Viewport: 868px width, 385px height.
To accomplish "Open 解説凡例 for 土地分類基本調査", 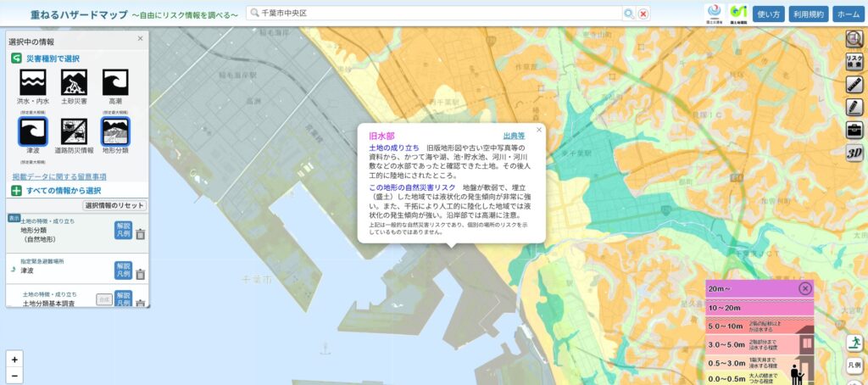I will pos(123,299).
